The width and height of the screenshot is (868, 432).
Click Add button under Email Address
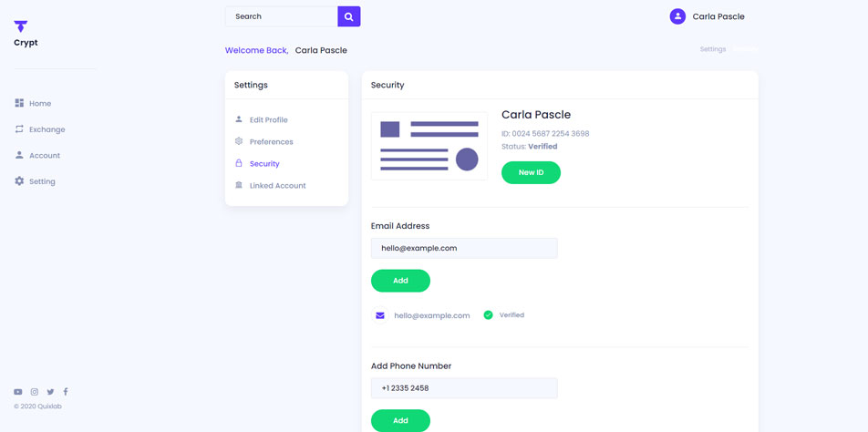tap(400, 281)
